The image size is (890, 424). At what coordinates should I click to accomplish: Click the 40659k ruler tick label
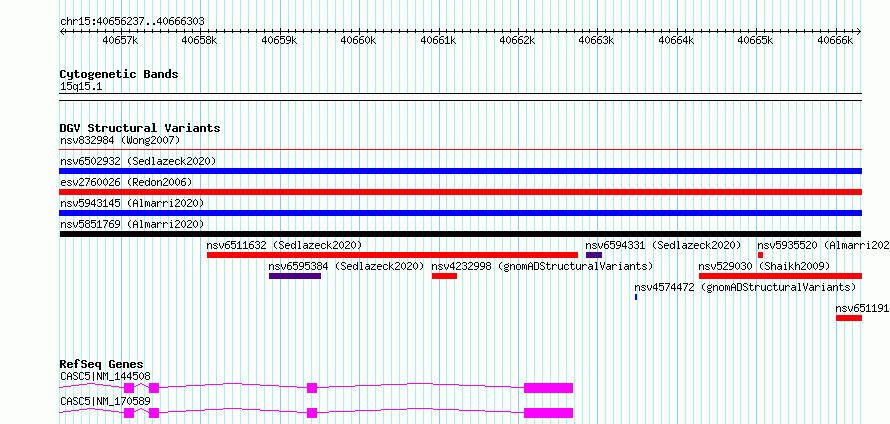click(279, 40)
